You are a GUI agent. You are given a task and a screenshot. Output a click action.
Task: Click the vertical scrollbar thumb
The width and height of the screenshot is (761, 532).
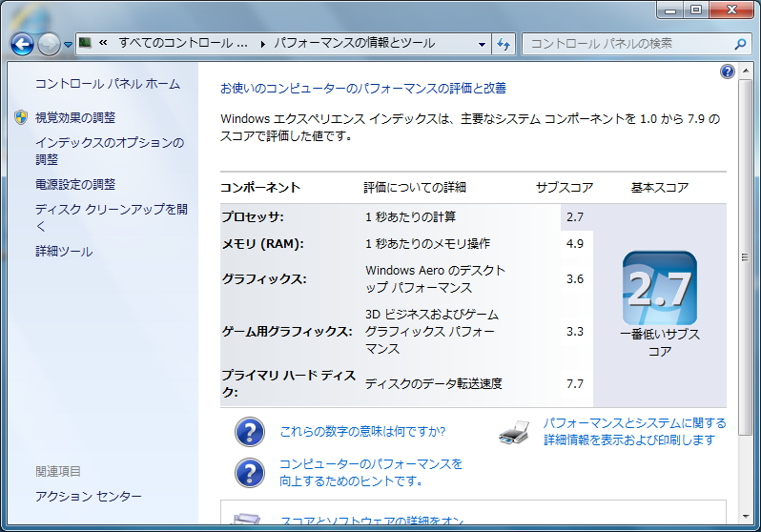pyautogui.click(x=745, y=257)
